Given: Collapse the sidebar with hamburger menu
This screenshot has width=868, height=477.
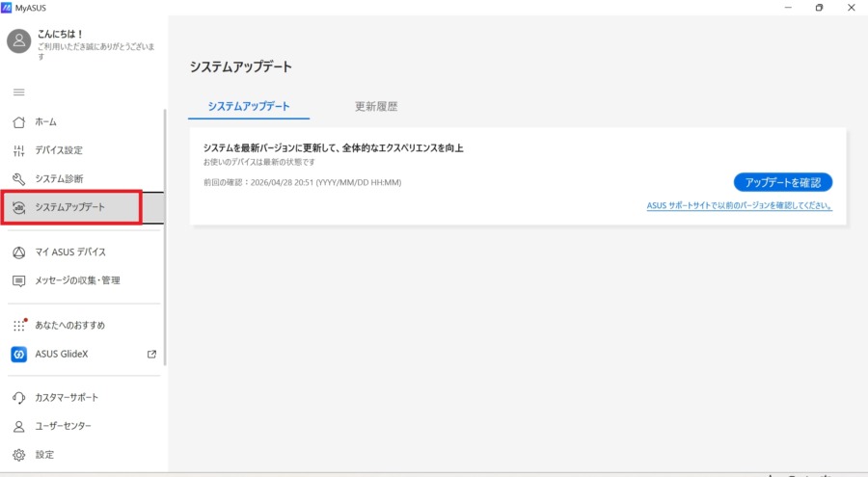Looking at the screenshot, I should click(x=18, y=93).
